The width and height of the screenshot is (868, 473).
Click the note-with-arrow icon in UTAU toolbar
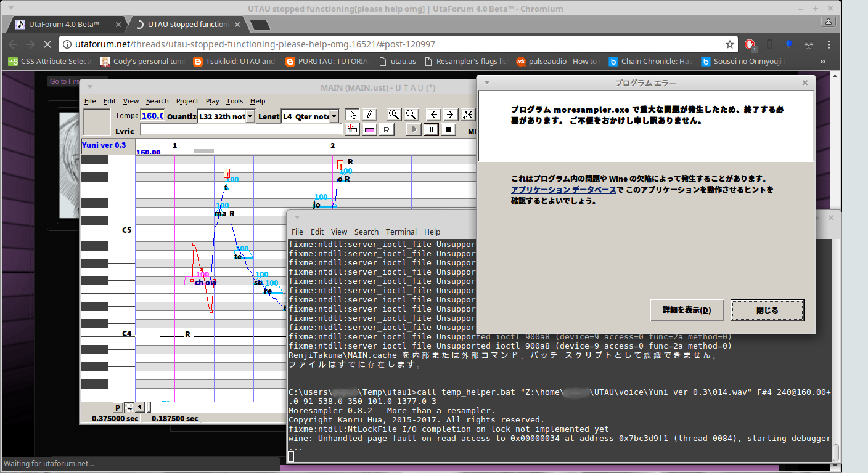tap(468, 115)
